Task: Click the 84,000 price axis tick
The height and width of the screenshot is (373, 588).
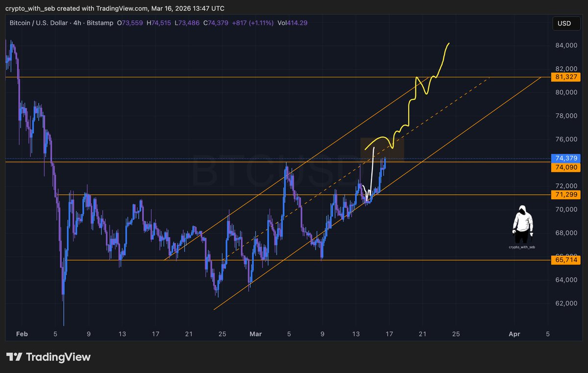Action: tap(566, 46)
